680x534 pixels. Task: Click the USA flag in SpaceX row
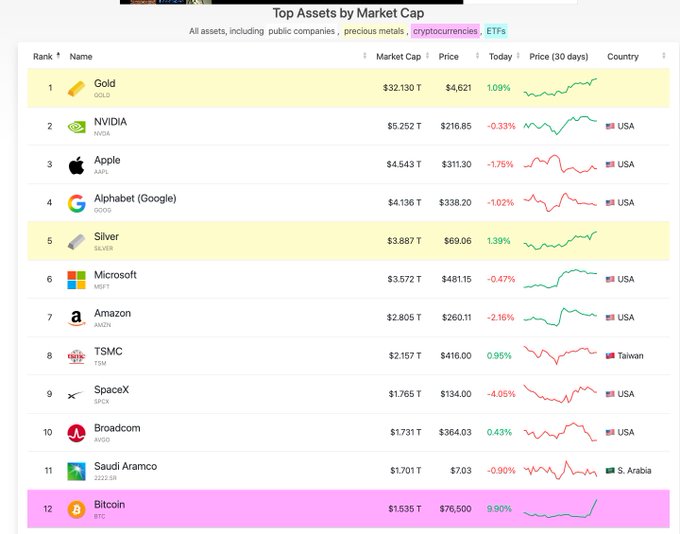(x=610, y=394)
